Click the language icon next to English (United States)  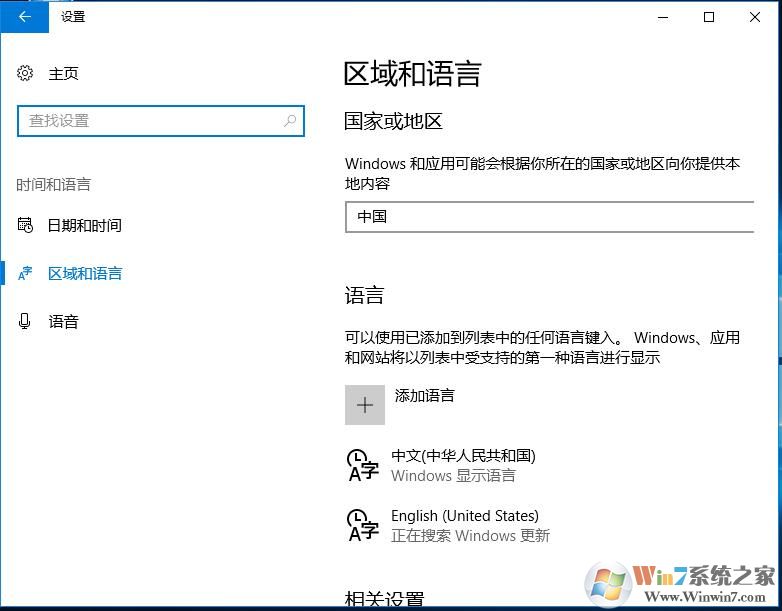[363, 525]
